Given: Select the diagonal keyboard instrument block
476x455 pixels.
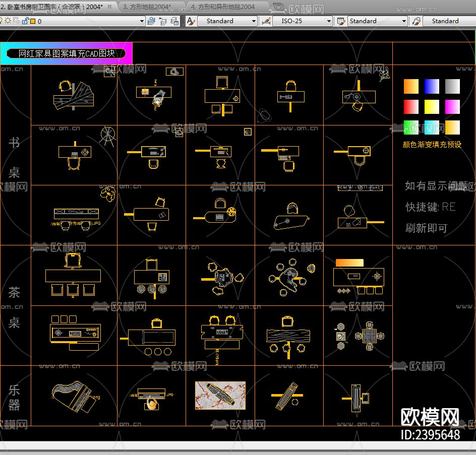Looking at the screenshot, I should tap(287, 396).
